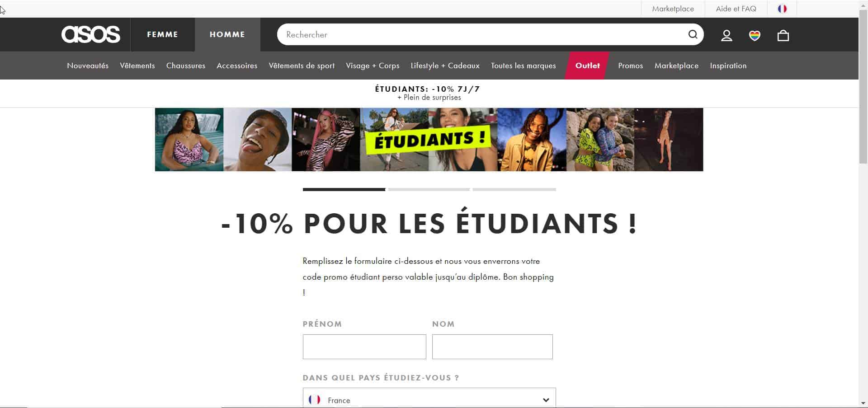868x408 pixels.
Task: Click the ASOS logo
Action: 91,34
